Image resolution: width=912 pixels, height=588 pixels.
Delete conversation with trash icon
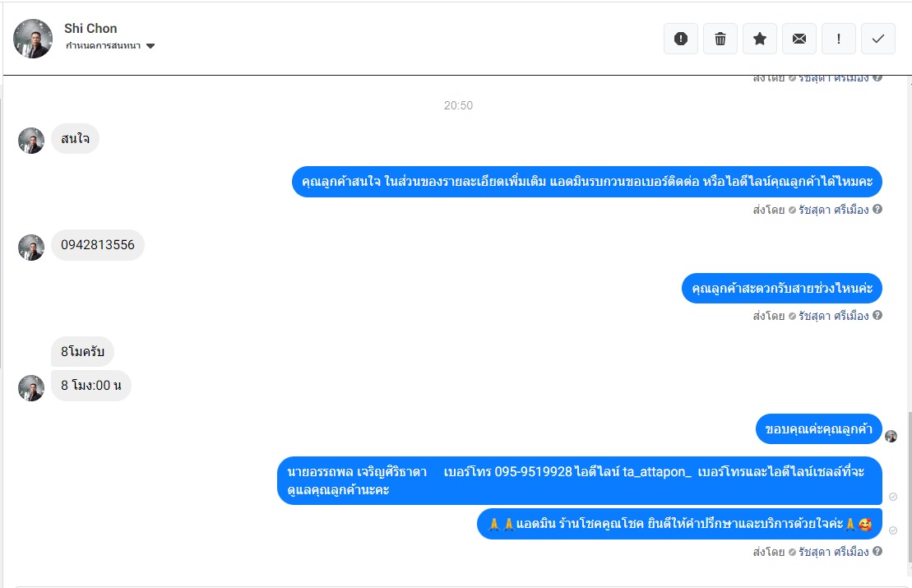[x=720, y=39]
